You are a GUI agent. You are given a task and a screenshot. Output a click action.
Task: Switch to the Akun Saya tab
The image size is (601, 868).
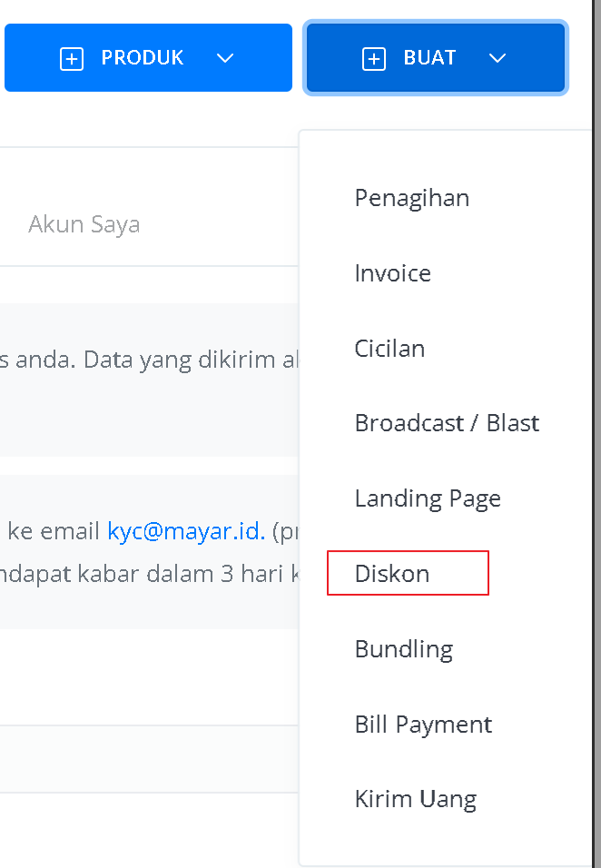84,225
